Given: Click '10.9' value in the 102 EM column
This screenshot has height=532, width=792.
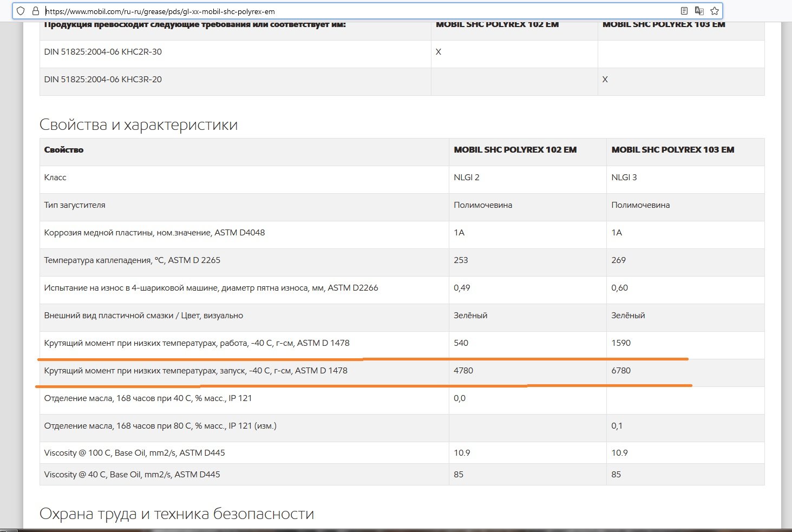Looking at the screenshot, I should coord(462,453).
